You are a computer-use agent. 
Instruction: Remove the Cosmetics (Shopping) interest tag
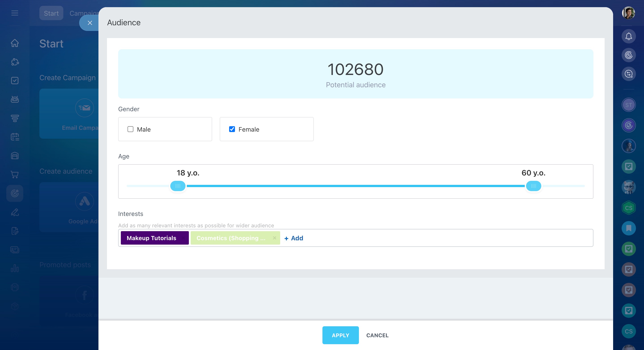(x=275, y=238)
